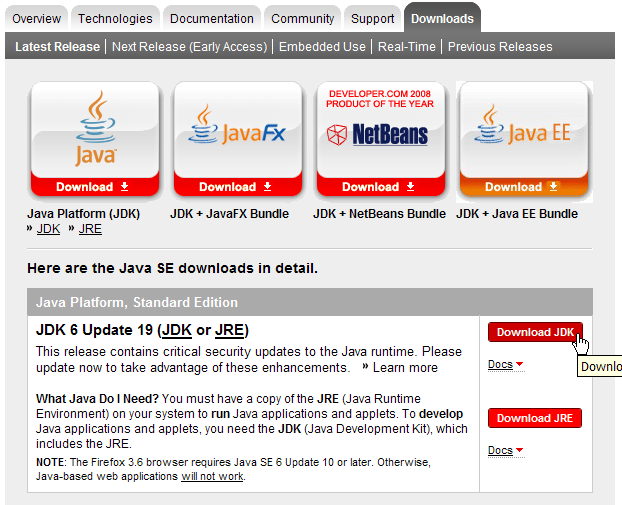Switch to the Technologies tab
The image size is (622, 505).
(x=115, y=18)
